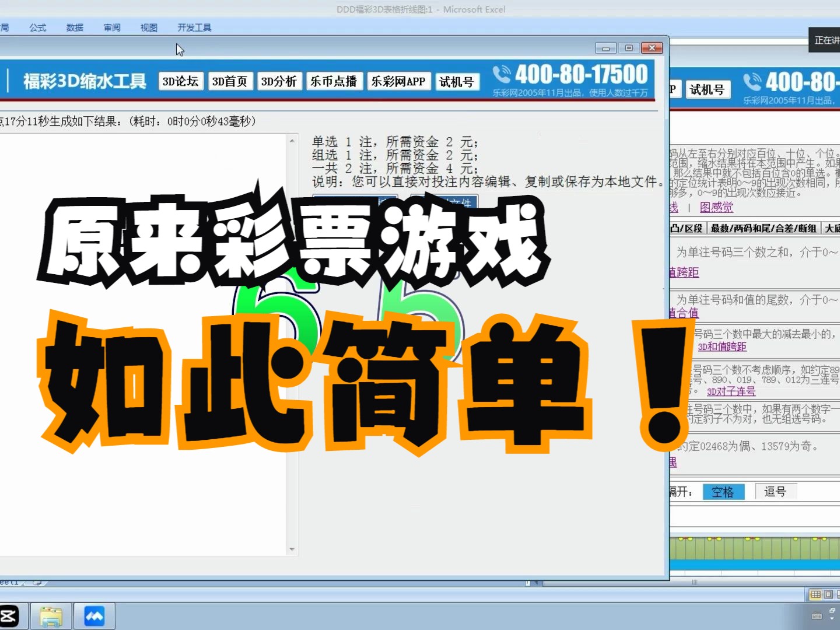Image resolution: width=840 pixels, height=630 pixels.
Task: Click the 单选 1 注 result line
Action: point(395,142)
